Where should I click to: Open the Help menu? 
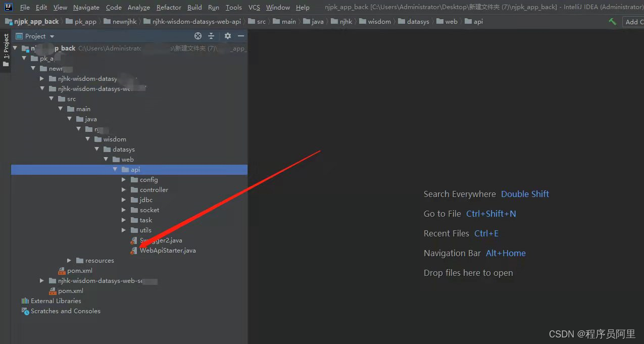coord(303,8)
